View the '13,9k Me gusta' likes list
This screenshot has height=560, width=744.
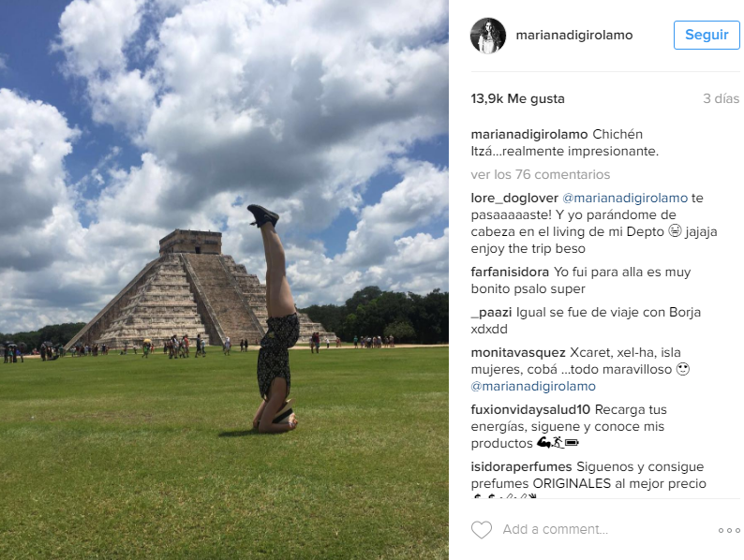pyautogui.click(x=517, y=98)
